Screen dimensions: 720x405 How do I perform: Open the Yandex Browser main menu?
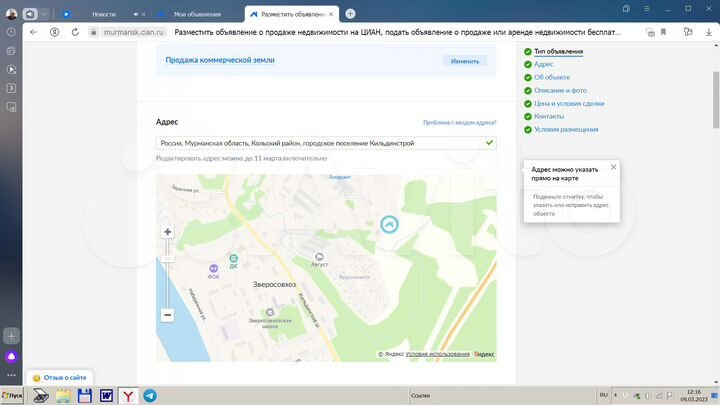[x=647, y=9]
